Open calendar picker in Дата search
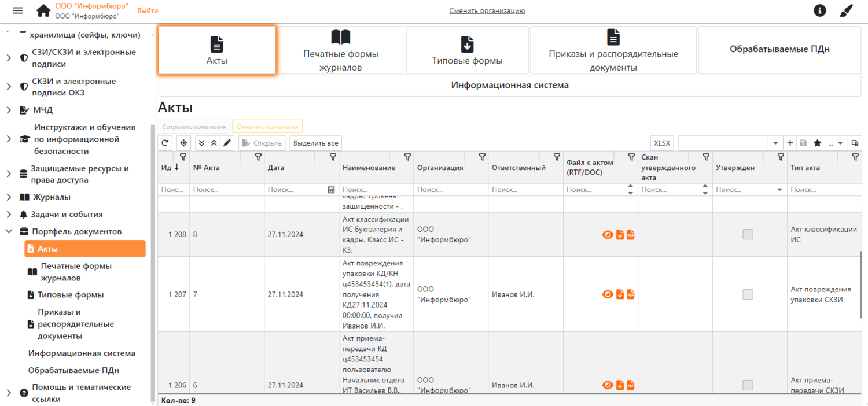 point(331,190)
